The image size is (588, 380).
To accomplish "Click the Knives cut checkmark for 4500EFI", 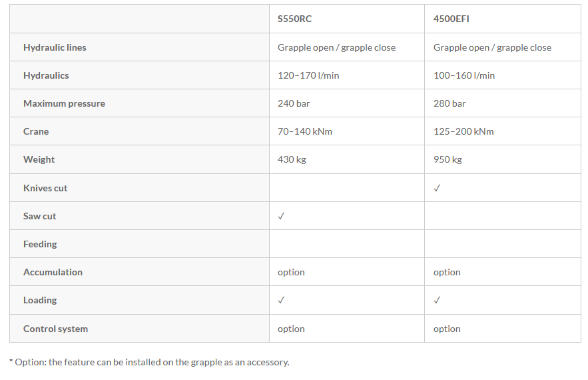I will pyautogui.click(x=437, y=188).
